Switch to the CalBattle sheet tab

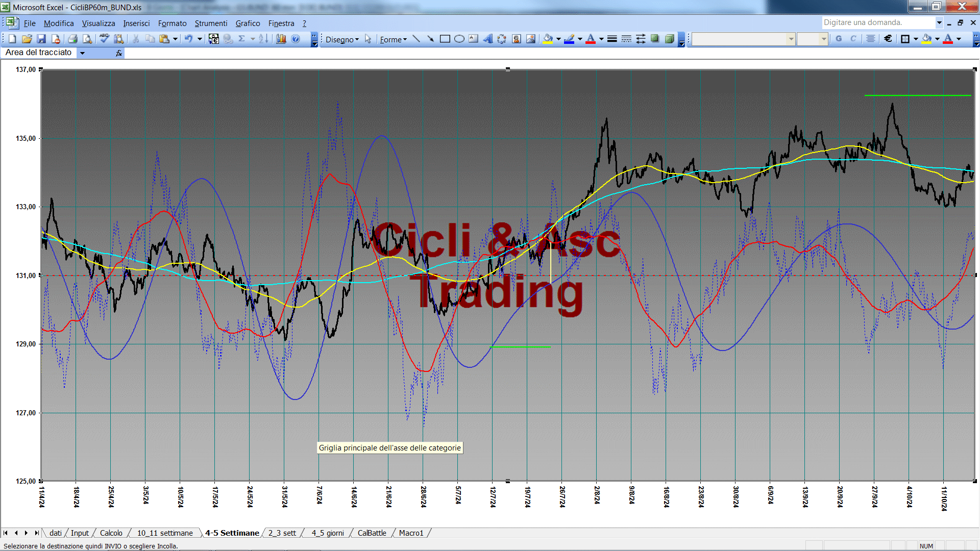[372, 533]
